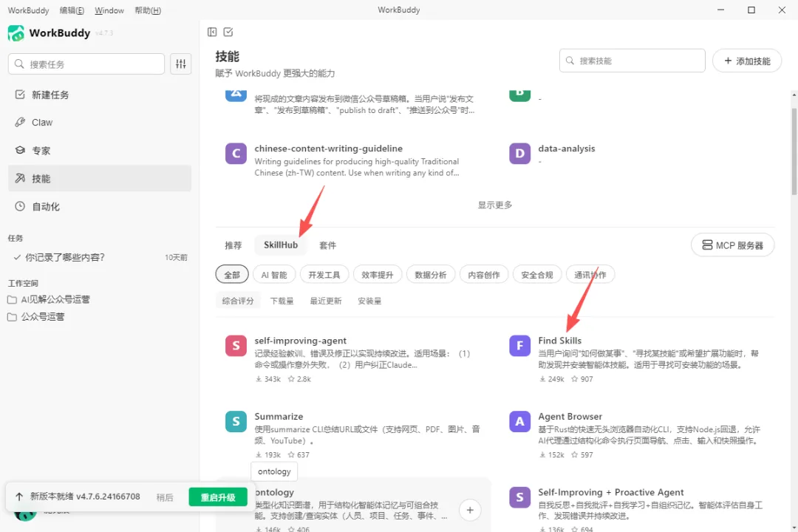Sort skills by 综合评分
This screenshot has width=798, height=532.
coord(238,301)
